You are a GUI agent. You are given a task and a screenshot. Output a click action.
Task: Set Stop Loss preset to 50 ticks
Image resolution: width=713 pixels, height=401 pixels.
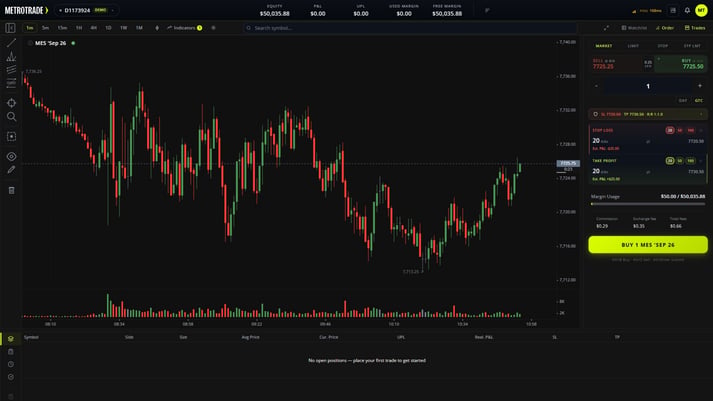tap(680, 130)
